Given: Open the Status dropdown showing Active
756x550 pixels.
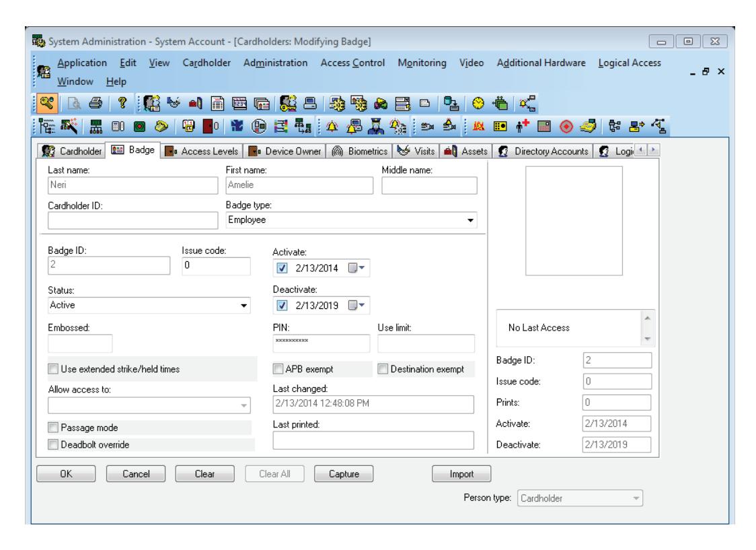Looking at the screenshot, I should (x=244, y=306).
